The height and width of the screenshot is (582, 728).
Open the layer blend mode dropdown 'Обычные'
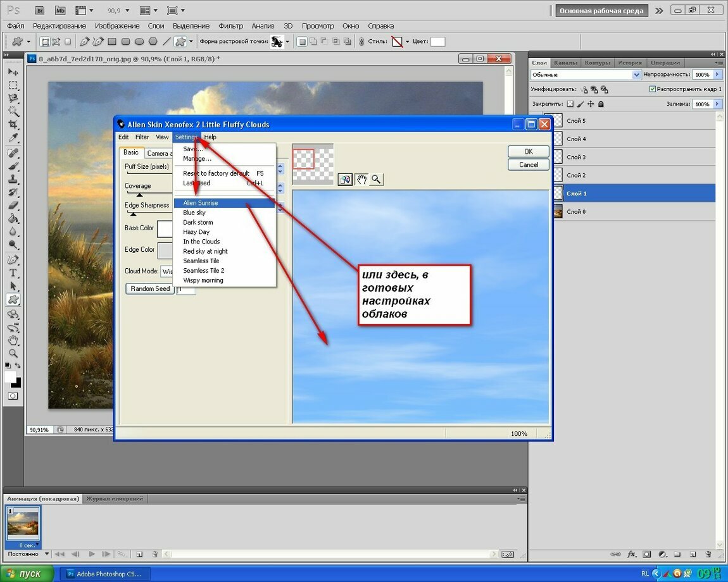coord(586,75)
